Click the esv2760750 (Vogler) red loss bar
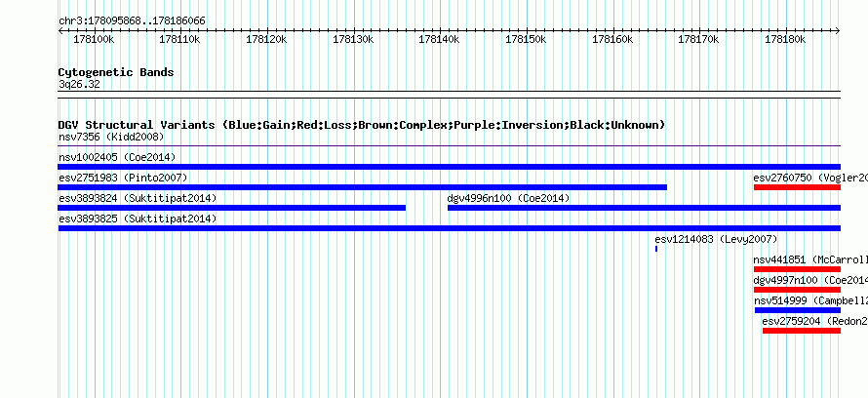The width and height of the screenshot is (868, 398). 797,187
